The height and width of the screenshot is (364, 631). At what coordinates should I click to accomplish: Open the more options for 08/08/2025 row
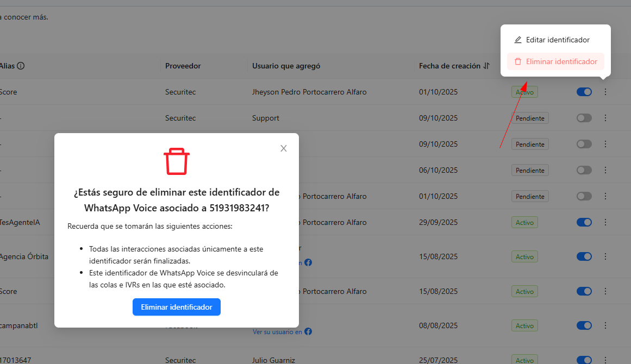coord(605,325)
